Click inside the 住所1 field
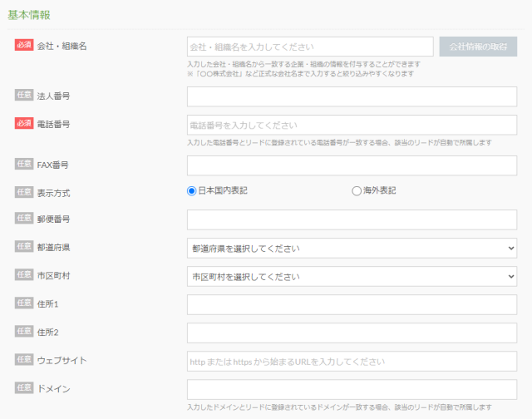532x419 pixels. tap(352, 304)
